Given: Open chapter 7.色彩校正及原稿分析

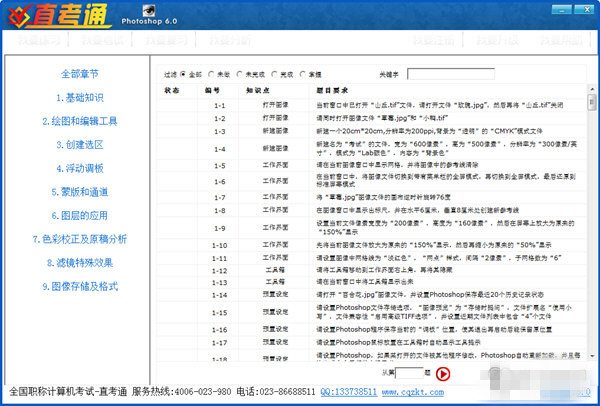Looking at the screenshot, I should (79, 239).
